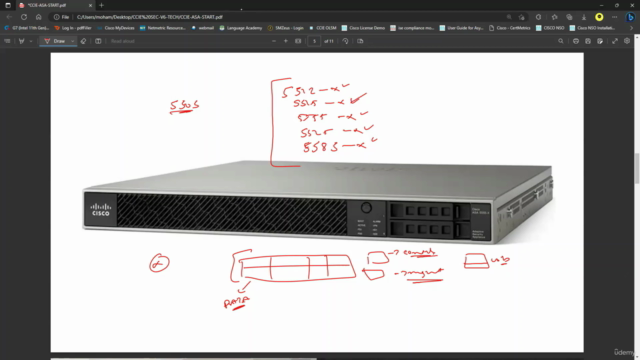Open the ise compliance bookmark
The height and width of the screenshot is (360, 640).
(x=412, y=28)
